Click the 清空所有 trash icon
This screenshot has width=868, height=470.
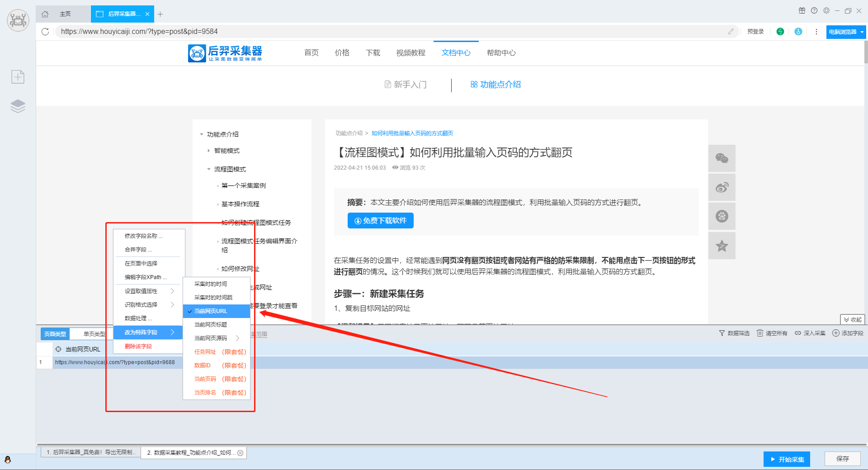coord(760,333)
